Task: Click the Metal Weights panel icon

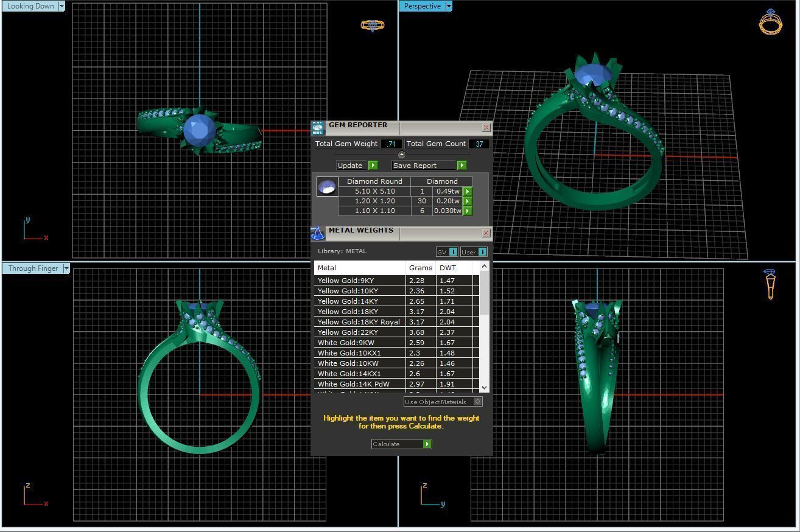Action: coord(318,233)
